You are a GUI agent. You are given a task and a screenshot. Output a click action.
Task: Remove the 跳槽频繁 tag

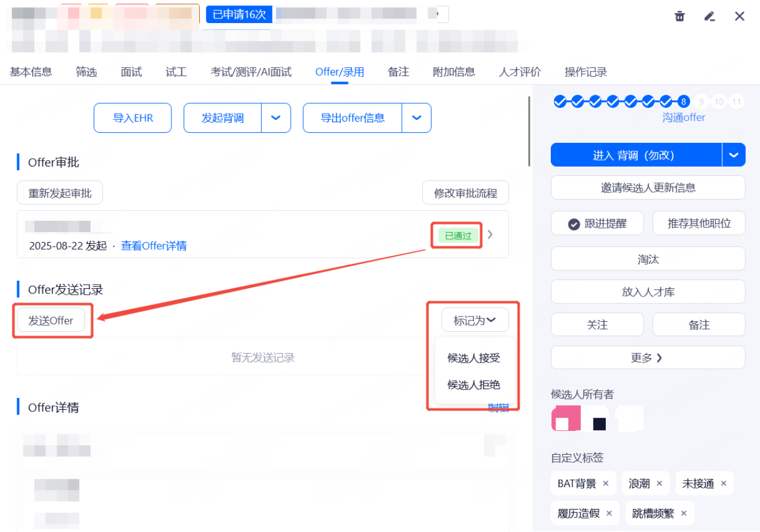coord(684,514)
